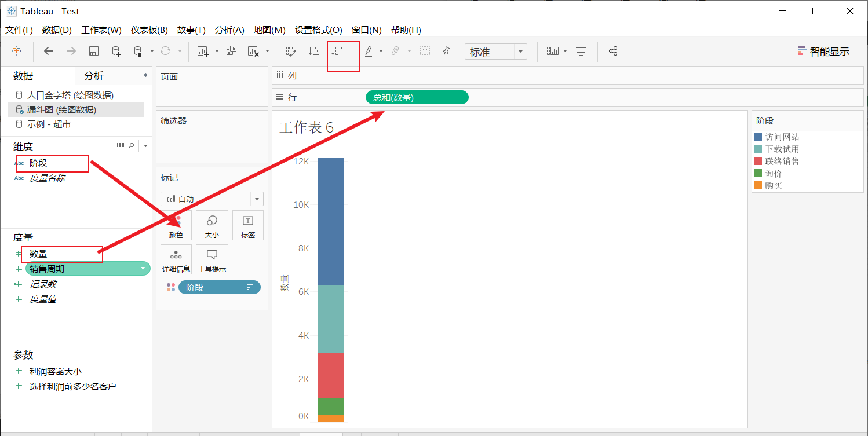Viewport: 868px width, 436px height.
Task: Click the blue 访问网站 bar segment
Action: 330,221
